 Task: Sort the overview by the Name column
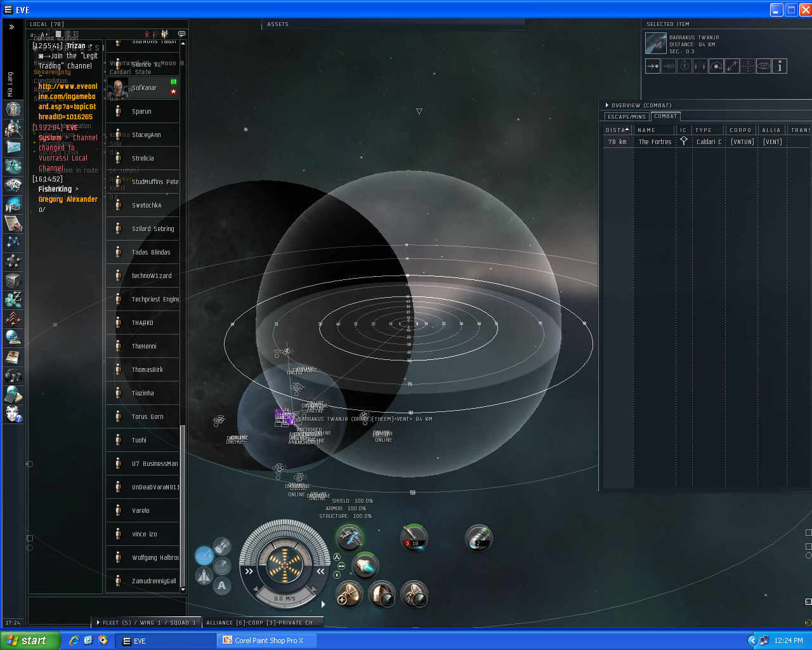point(655,130)
